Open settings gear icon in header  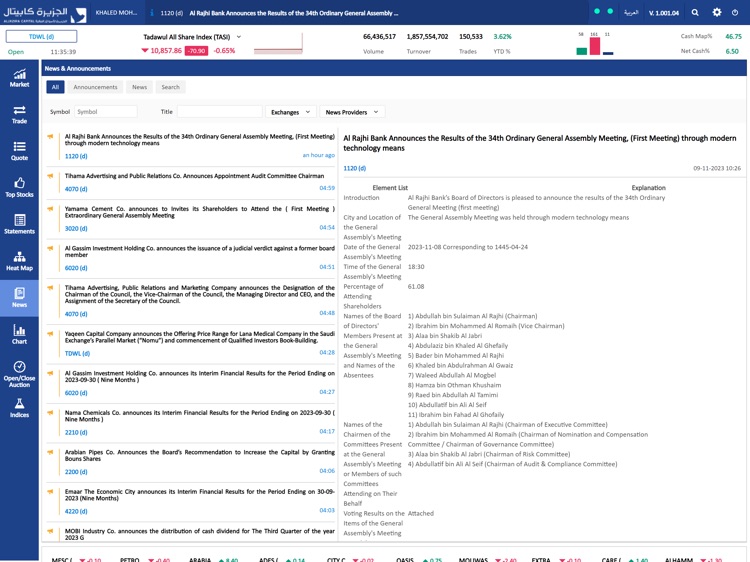(x=717, y=12)
